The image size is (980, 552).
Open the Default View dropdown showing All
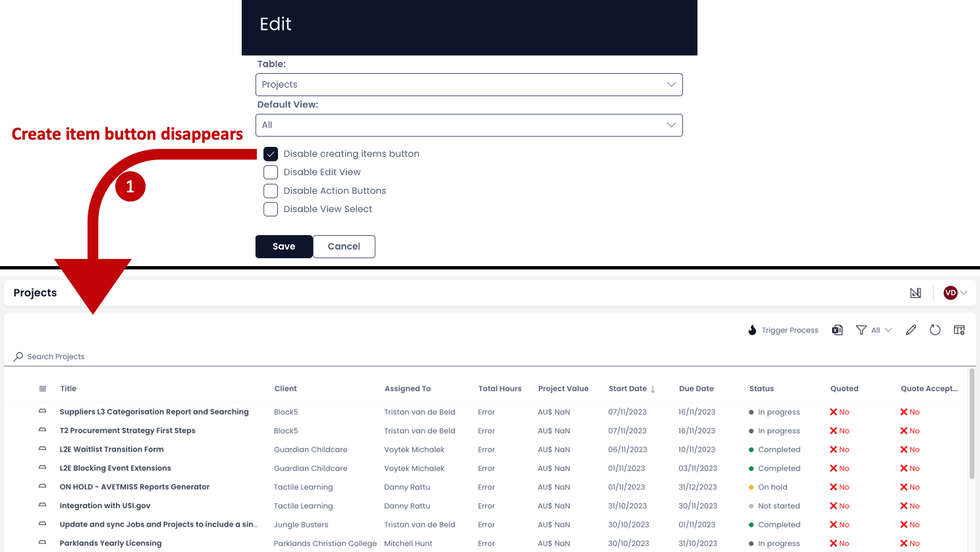(x=469, y=125)
